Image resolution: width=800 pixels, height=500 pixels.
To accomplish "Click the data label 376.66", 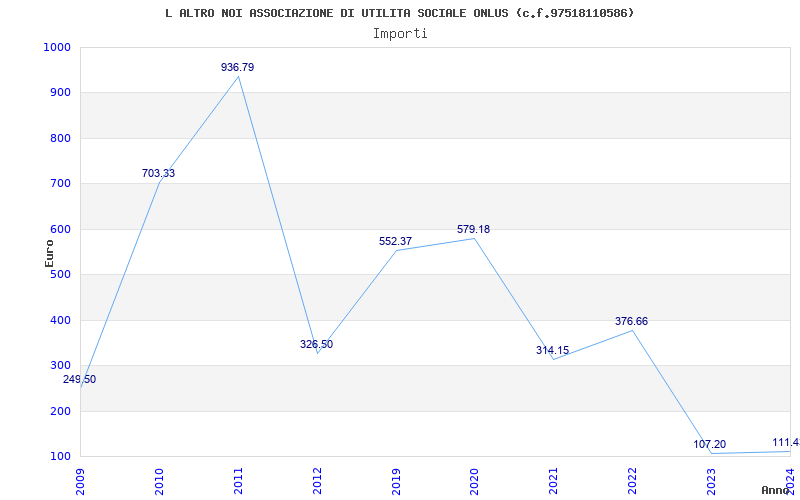I will [x=632, y=321].
